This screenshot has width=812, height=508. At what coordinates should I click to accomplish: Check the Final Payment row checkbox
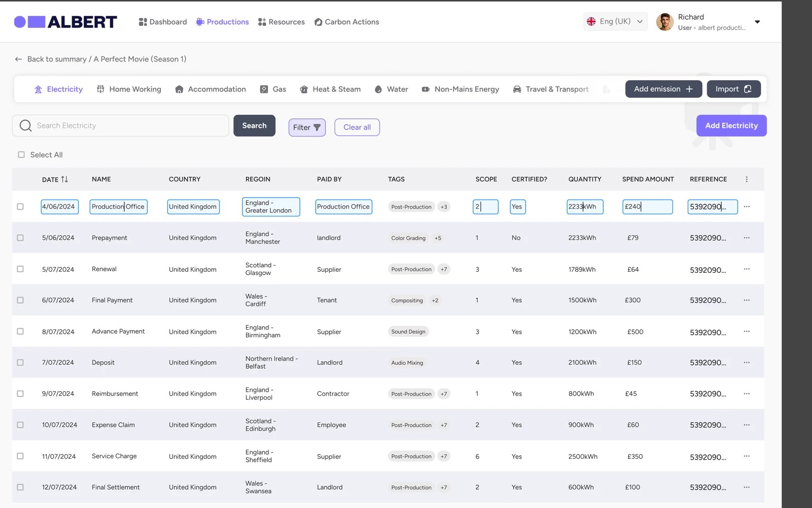click(20, 300)
